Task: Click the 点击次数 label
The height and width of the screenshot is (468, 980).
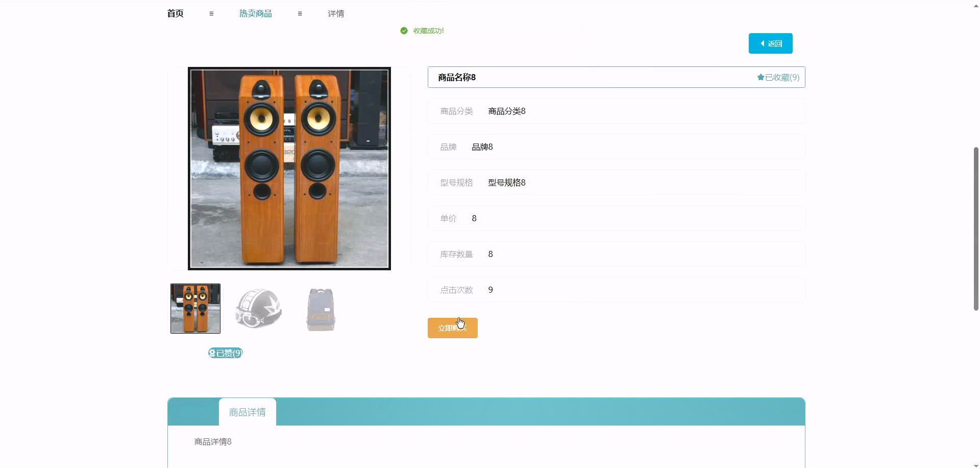Action: point(456,290)
